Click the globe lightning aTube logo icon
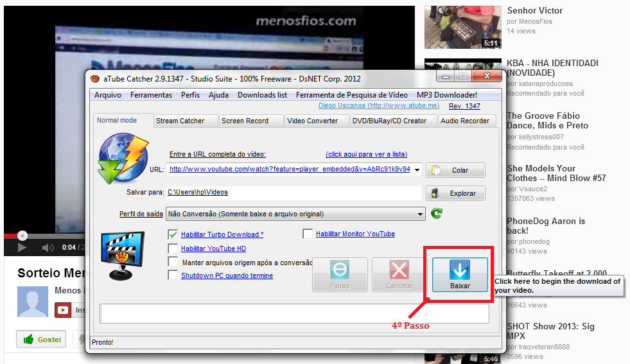 (123, 159)
